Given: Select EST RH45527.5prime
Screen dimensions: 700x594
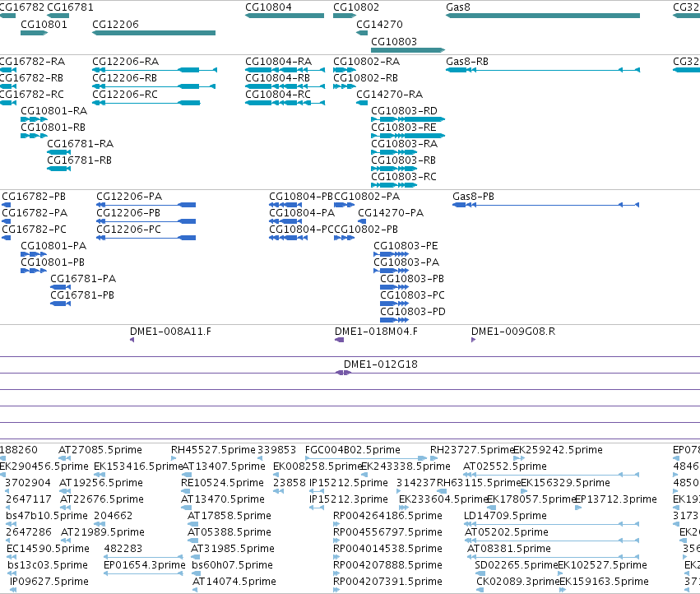Looking at the screenshot, I should 213,450.
